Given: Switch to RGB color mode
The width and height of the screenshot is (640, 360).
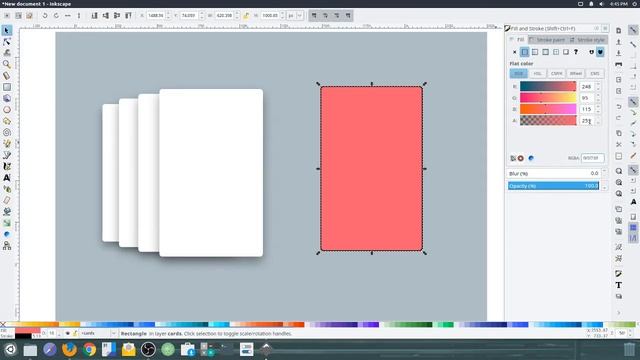Looking at the screenshot, I should click(518, 73).
